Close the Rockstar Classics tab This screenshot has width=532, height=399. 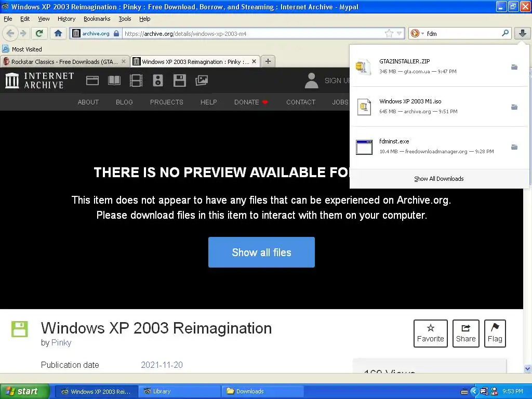point(124,61)
